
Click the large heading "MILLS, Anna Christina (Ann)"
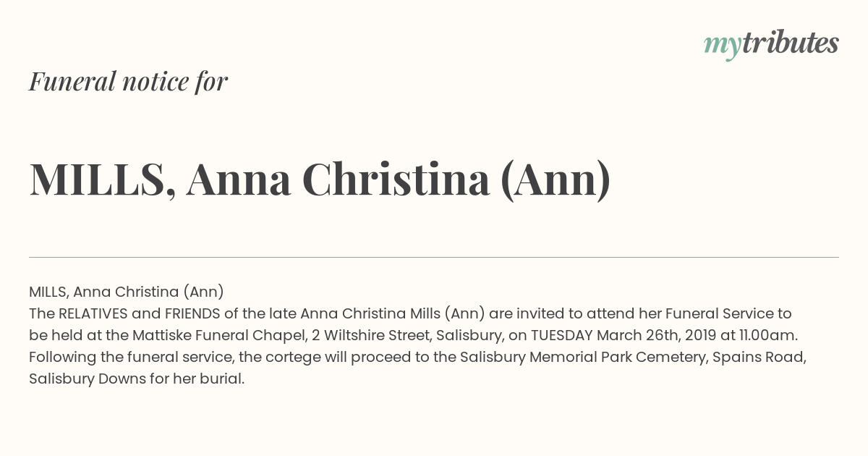coord(320,180)
